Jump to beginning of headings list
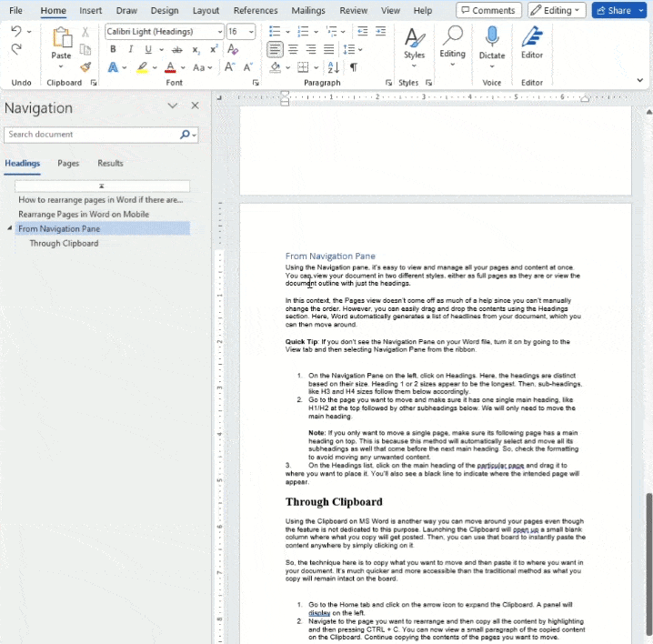This screenshot has width=653, height=644. pos(102,186)
